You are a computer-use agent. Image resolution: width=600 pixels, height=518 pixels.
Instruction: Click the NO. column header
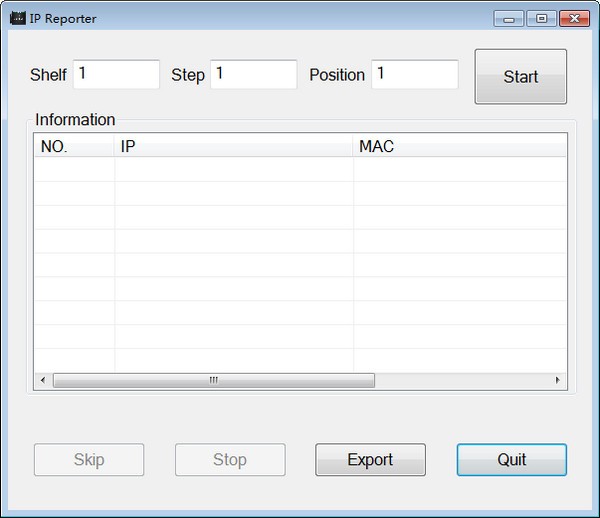(74, 146)
